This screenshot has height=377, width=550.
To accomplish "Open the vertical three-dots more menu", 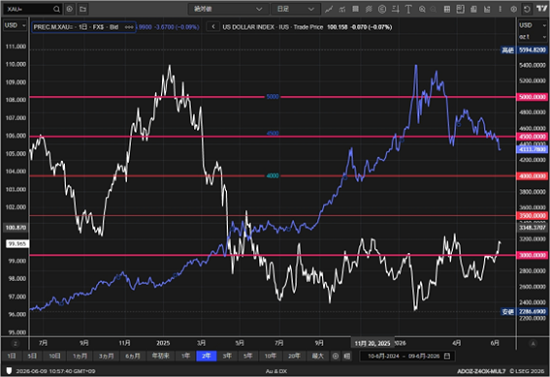I will click(x=500, y=9).
